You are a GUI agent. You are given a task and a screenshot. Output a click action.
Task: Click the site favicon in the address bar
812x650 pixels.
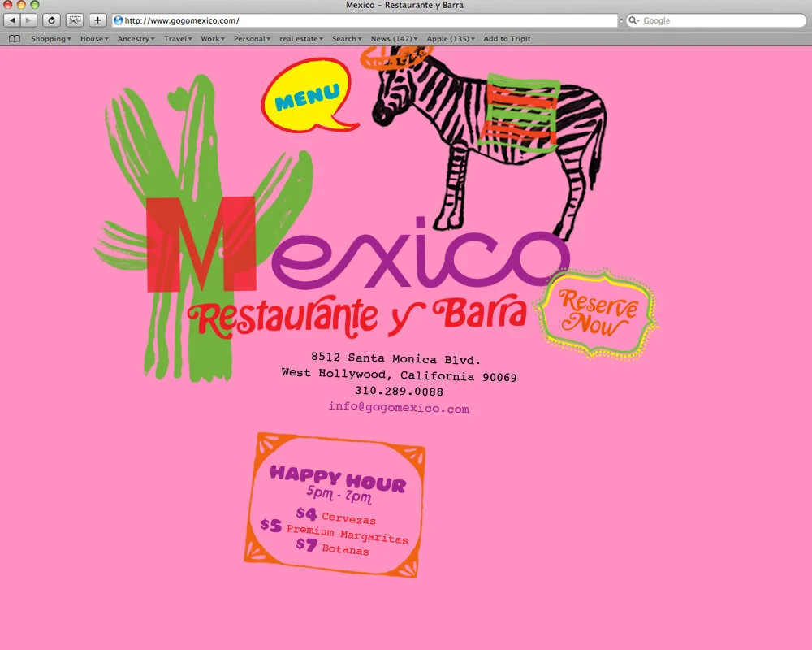coord(119,20)
